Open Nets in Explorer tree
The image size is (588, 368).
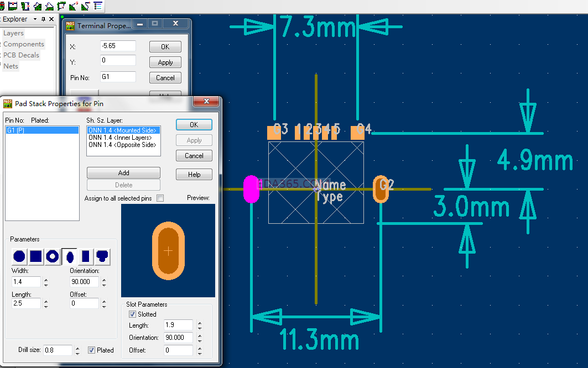11,66
